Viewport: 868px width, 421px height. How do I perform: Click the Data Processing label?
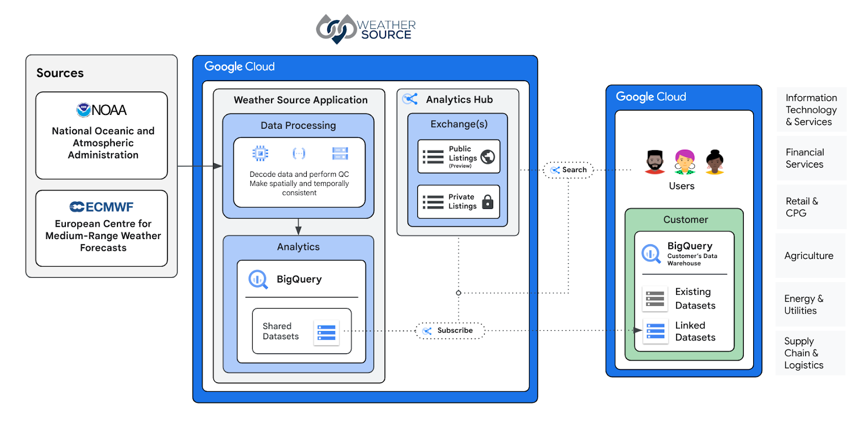(298, 126)
